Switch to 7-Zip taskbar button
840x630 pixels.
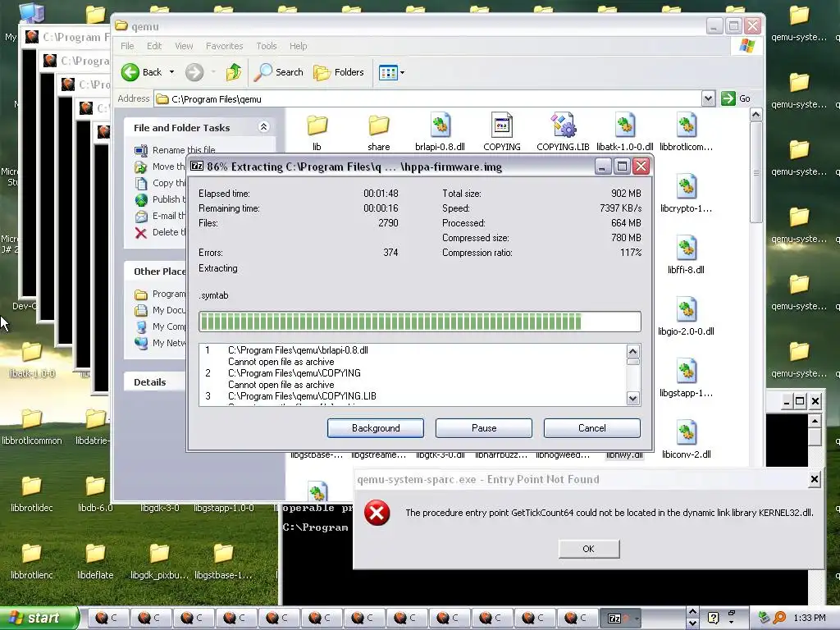(x=620, y=619)
